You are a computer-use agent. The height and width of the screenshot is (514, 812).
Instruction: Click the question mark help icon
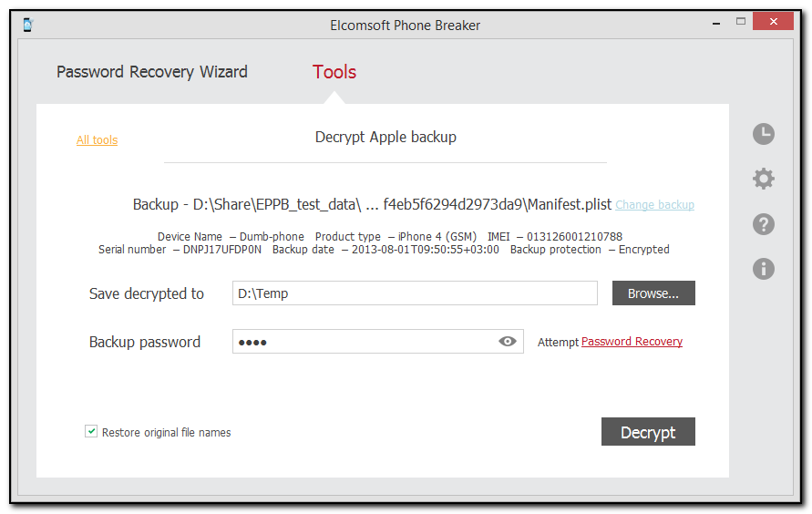coord(763,224)
